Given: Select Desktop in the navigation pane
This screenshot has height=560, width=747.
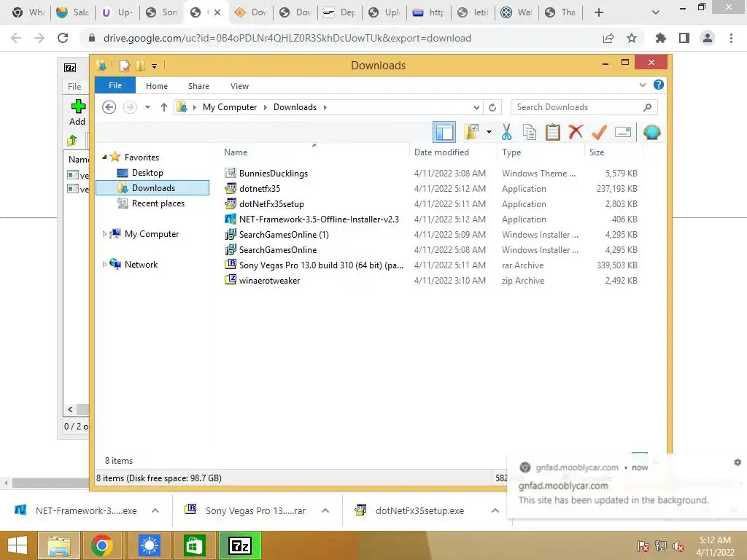Looking at the screenshot, I should 147,172.
